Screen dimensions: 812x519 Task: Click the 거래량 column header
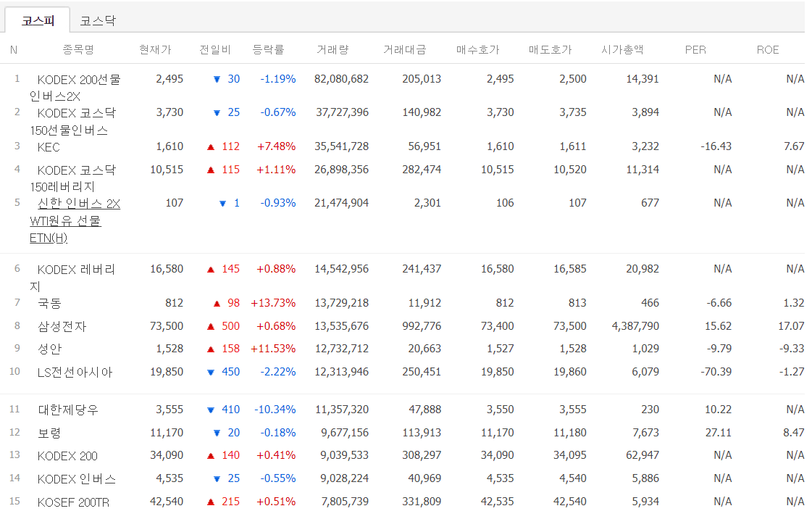(x=332, y=50)
